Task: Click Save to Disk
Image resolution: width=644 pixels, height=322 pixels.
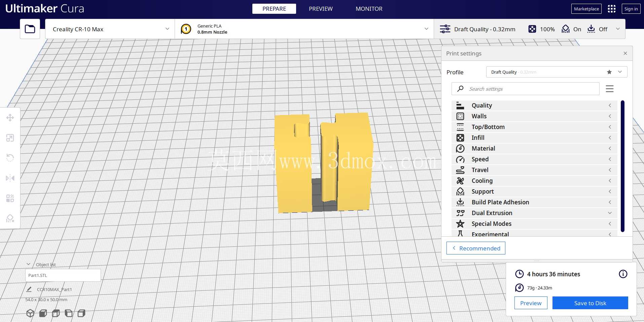Action: pyautogui.click(x=590, y=303)
